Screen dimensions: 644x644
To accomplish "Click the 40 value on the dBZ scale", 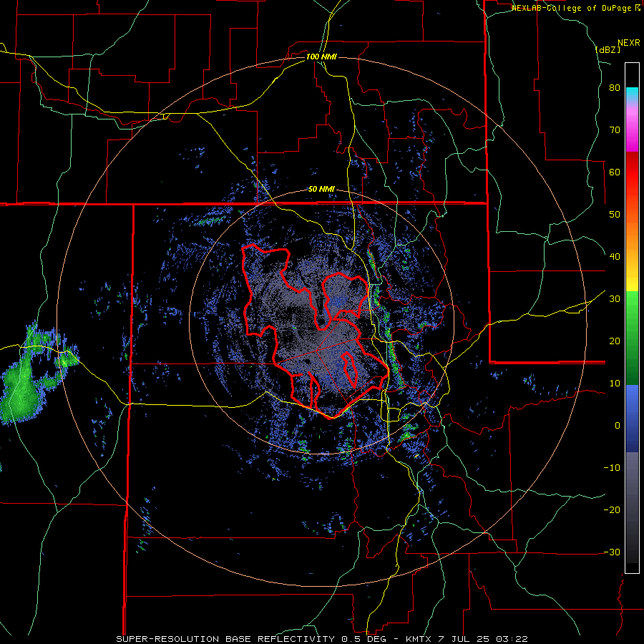I will (615, 257).
